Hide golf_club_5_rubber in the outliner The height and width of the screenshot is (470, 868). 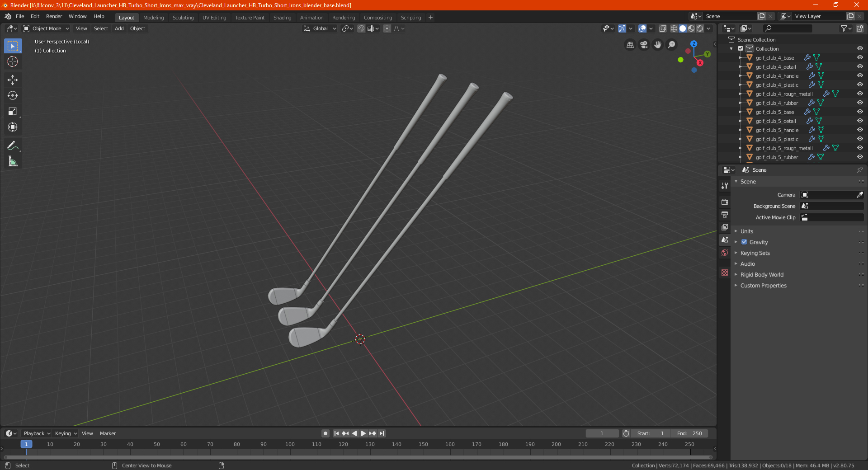860,157
